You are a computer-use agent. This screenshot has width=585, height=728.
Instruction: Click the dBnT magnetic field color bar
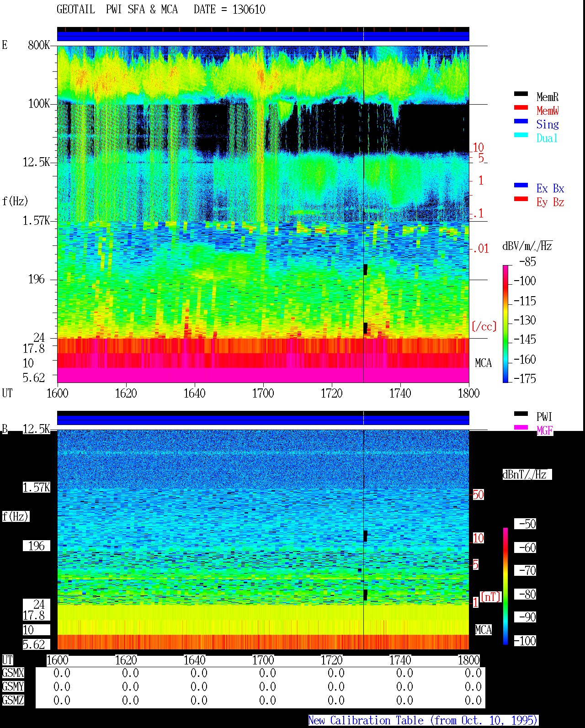(x=505, y=586)
